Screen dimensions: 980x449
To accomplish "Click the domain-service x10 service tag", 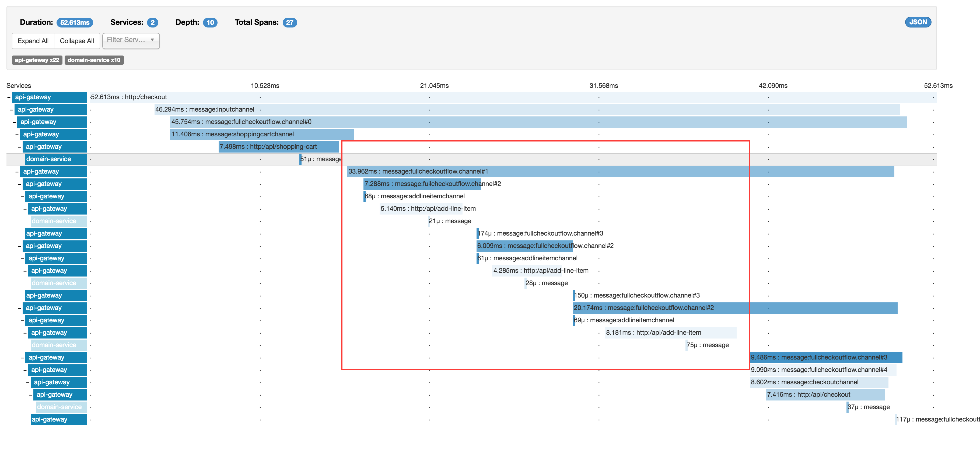I will tap(94, 60).
